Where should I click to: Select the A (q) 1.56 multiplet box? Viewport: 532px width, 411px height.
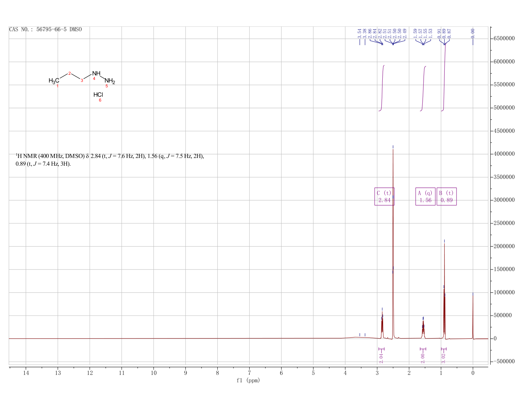tap(425, 197)
